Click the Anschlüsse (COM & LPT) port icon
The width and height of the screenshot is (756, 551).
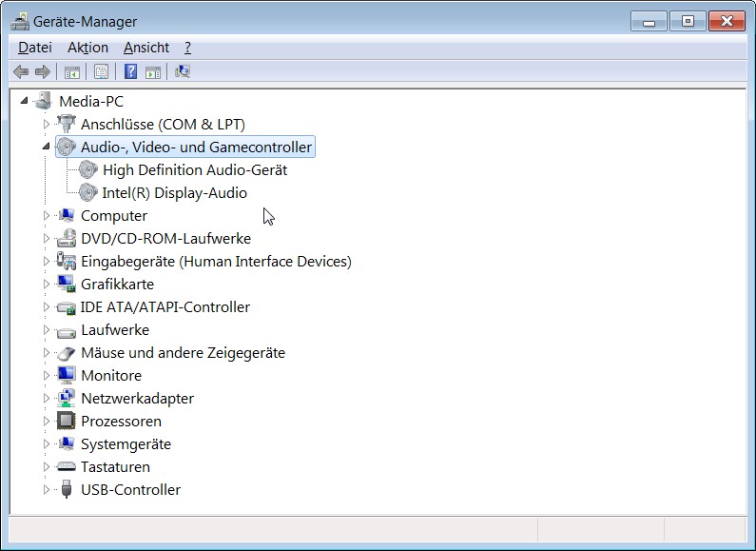pyautogui.click(x=66, y=124)
